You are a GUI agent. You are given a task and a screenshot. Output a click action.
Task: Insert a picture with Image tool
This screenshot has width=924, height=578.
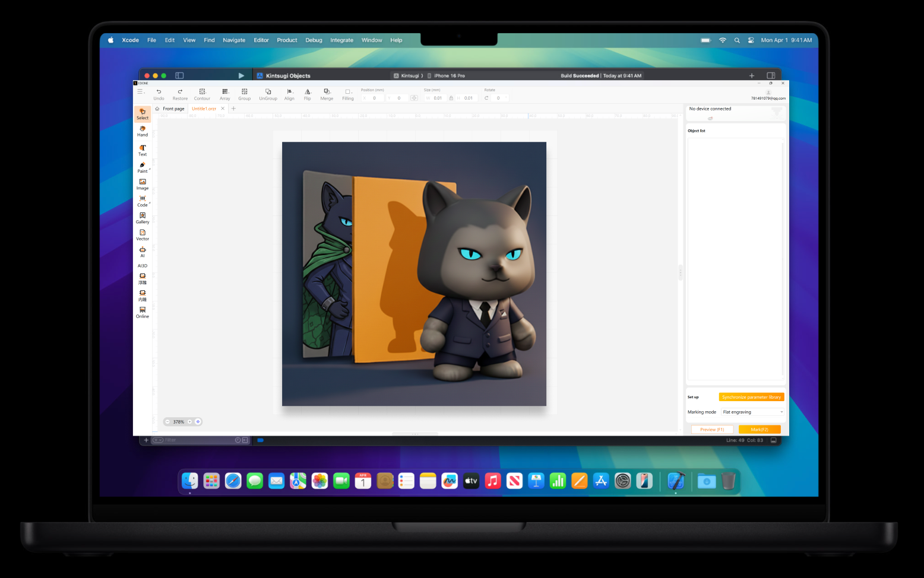(143, 184)
